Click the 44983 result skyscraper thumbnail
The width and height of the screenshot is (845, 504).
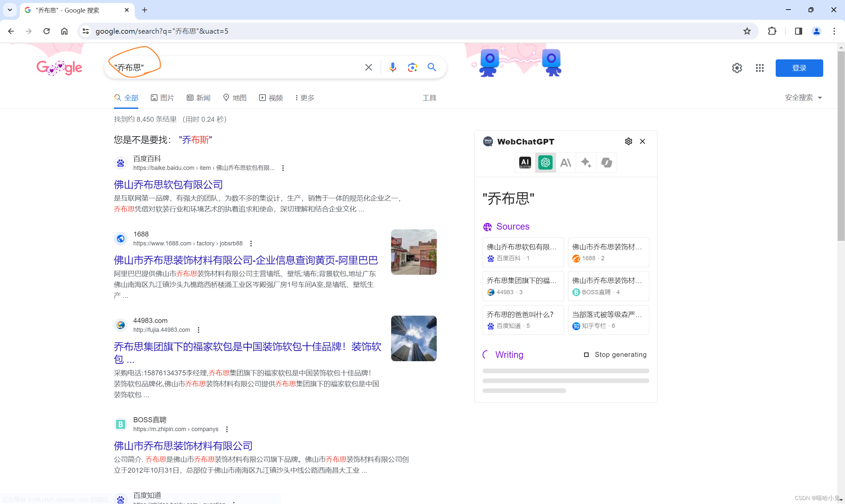pyautogui.click(x=414, y=338)
